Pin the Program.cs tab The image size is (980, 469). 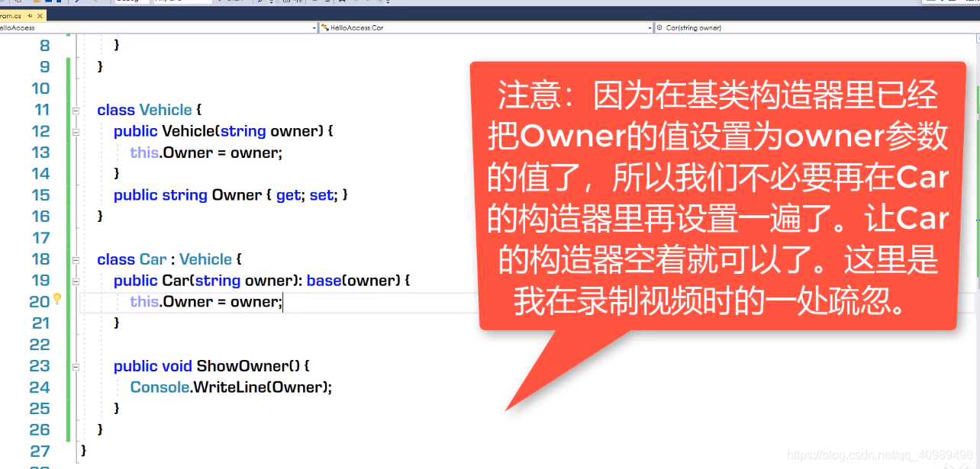pos(29,15)
